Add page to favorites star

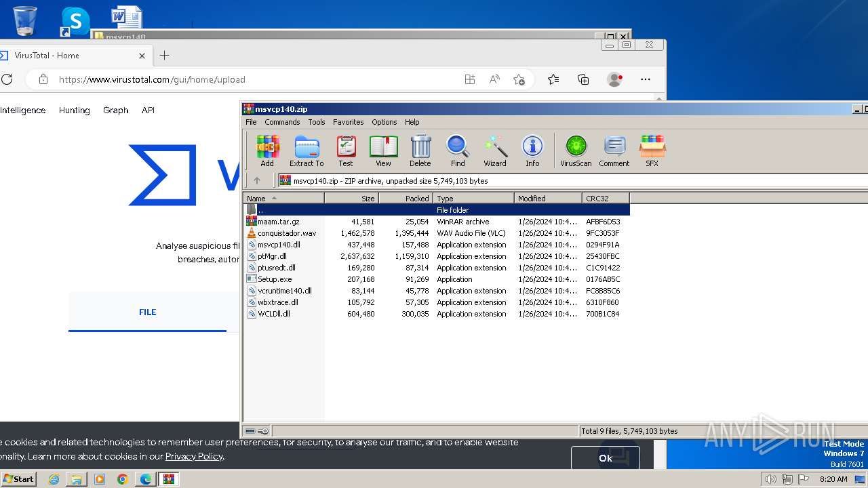pyautogui.click(x=519, y=79)
